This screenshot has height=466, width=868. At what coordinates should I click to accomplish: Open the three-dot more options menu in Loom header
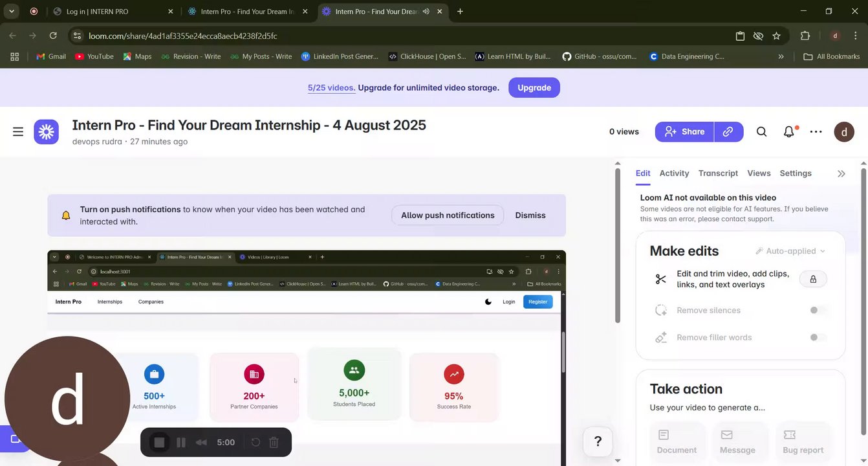point(816,131)
